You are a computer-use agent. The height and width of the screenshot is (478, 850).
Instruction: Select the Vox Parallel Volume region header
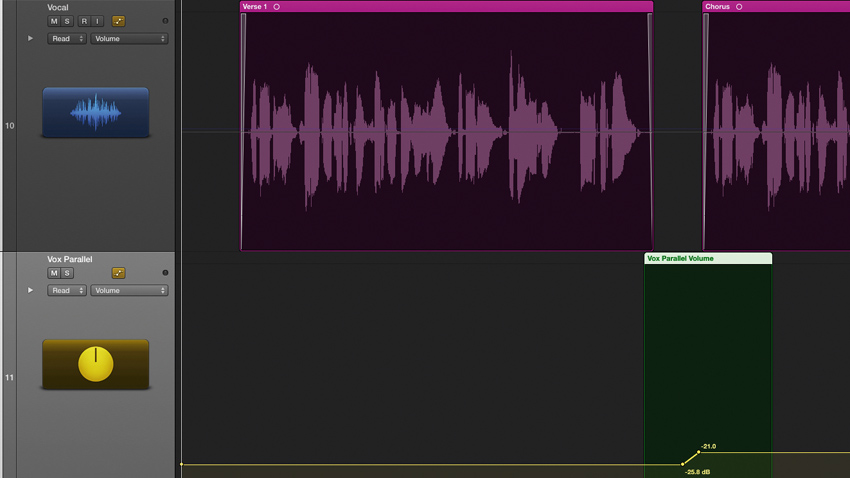click(708, 259)
